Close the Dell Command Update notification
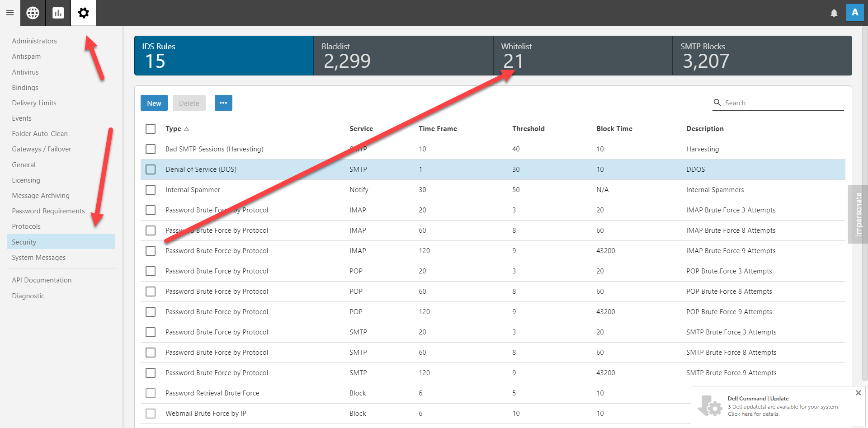The width and height of the screenshot is (868, 428). (858, 393)
